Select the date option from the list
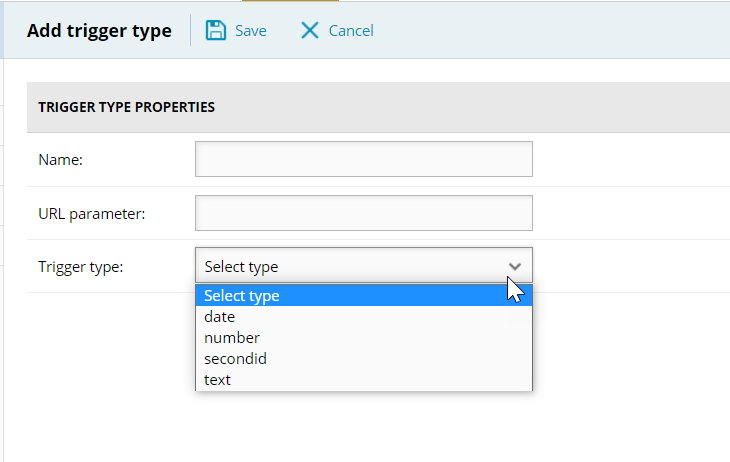This screenshot has width=730, height=462. click(364, 317)
